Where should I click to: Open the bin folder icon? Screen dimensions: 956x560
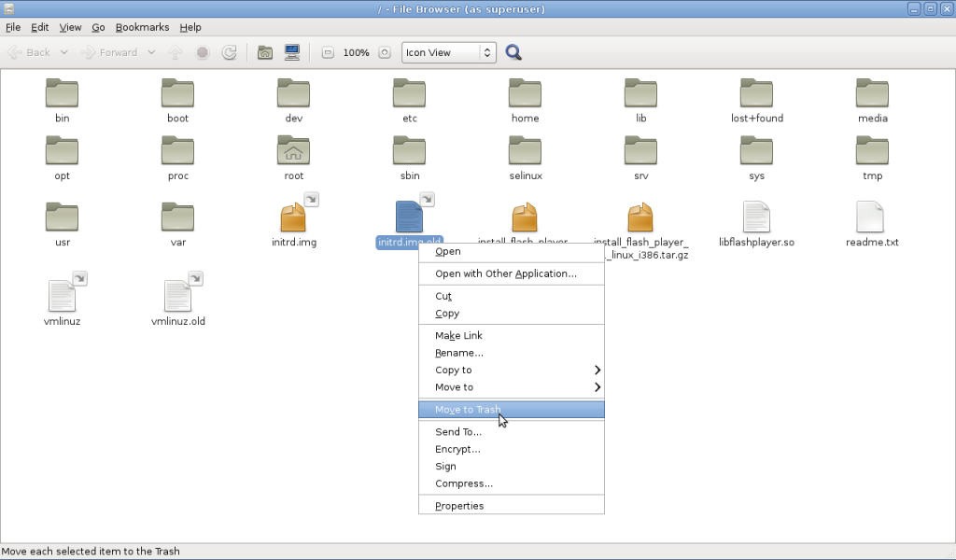(x=62, y=94)
